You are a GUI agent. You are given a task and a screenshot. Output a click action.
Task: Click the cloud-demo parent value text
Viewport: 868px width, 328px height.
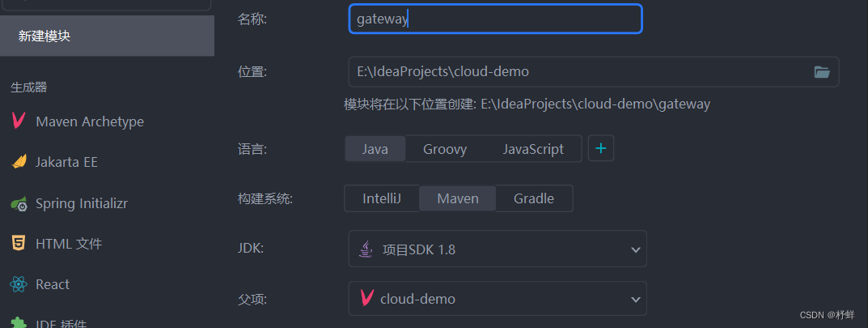[x=418, y=299]
